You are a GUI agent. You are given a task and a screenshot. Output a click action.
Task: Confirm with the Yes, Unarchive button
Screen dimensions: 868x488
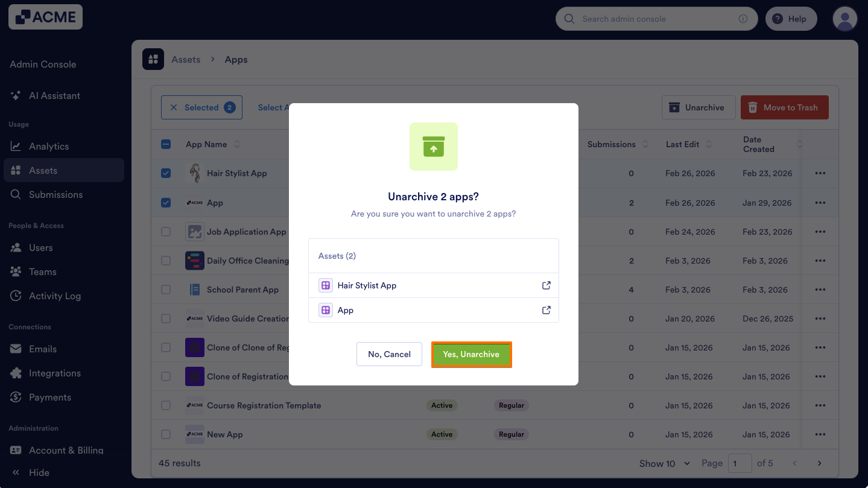coord(471,354)
